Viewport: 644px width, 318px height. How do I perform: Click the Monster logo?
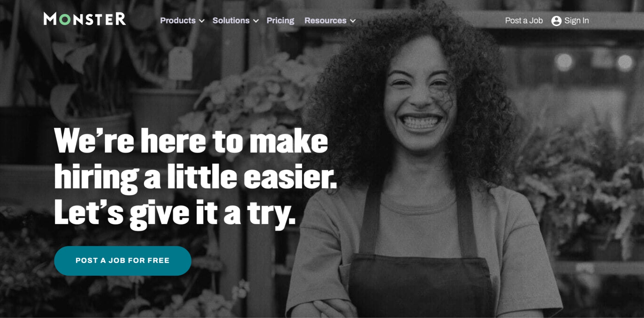pyautogui.click(x=85, y=19)
